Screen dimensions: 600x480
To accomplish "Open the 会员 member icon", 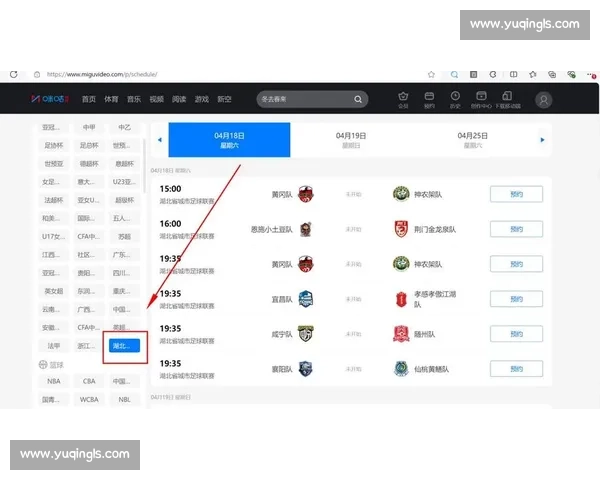I will [403, 100].
